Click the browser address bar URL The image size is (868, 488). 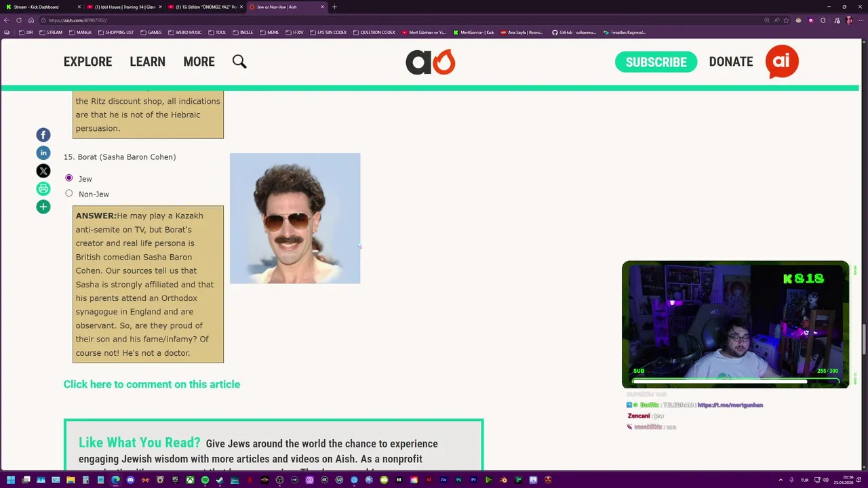tap(78, 20)
